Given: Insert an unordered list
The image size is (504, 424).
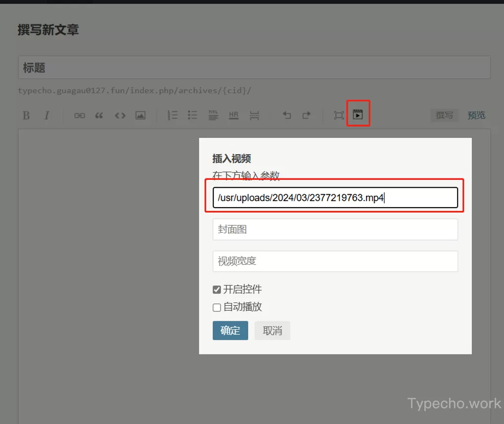Looking at the screenshot, I should click(x=192, y=115).
